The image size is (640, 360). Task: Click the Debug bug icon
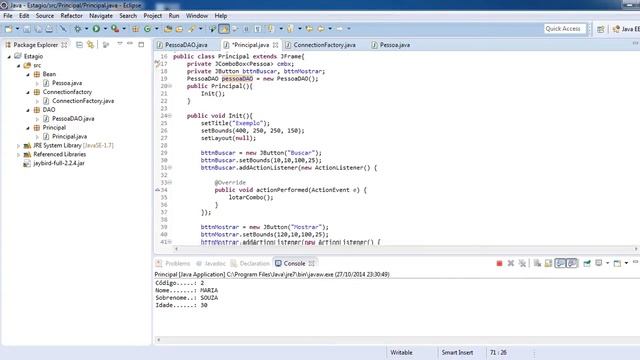(x=78, y=29)
